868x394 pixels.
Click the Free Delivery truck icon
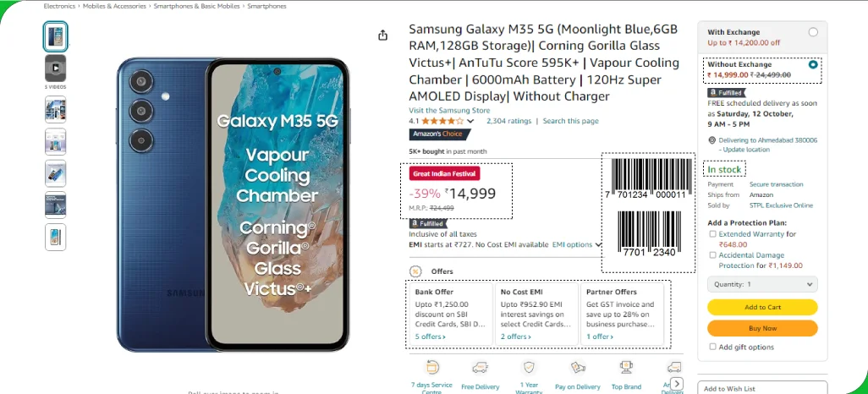[x=480, y=367]
